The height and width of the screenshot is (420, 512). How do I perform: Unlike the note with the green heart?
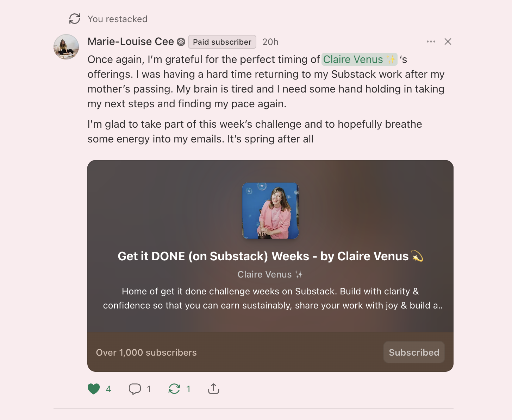pos(94,389)
